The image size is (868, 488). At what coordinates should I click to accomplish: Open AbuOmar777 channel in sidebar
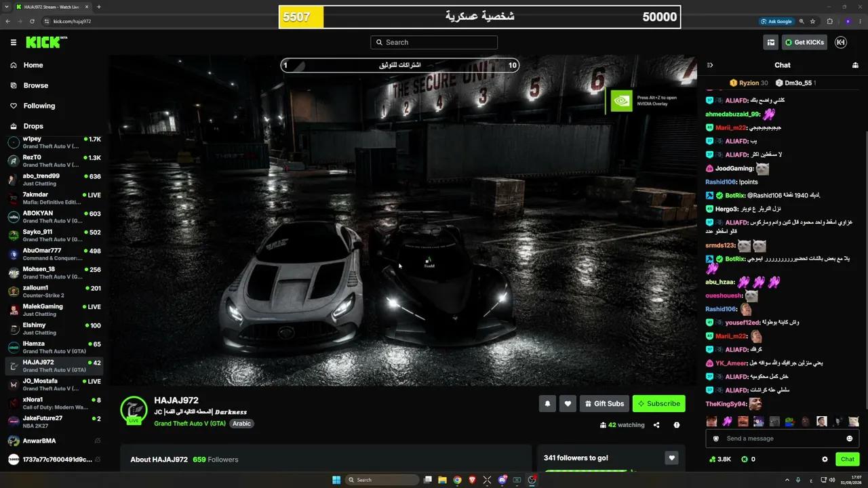pos(54,254)
